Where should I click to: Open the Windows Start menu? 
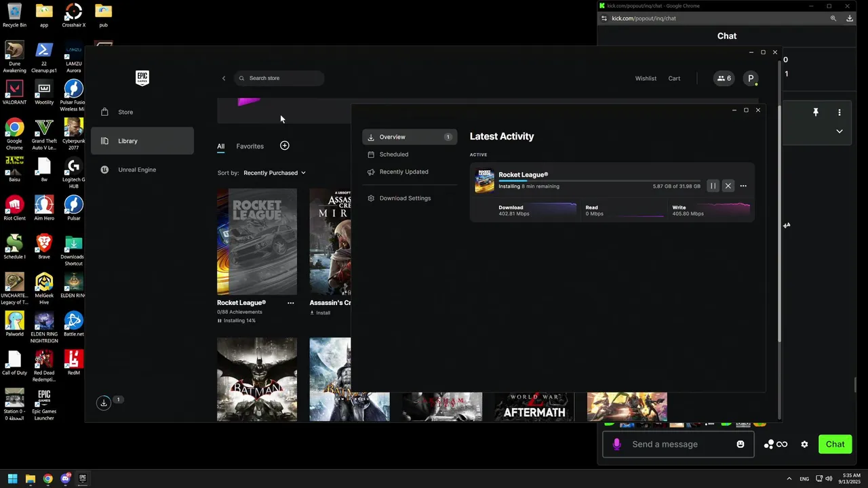point(13,479)
